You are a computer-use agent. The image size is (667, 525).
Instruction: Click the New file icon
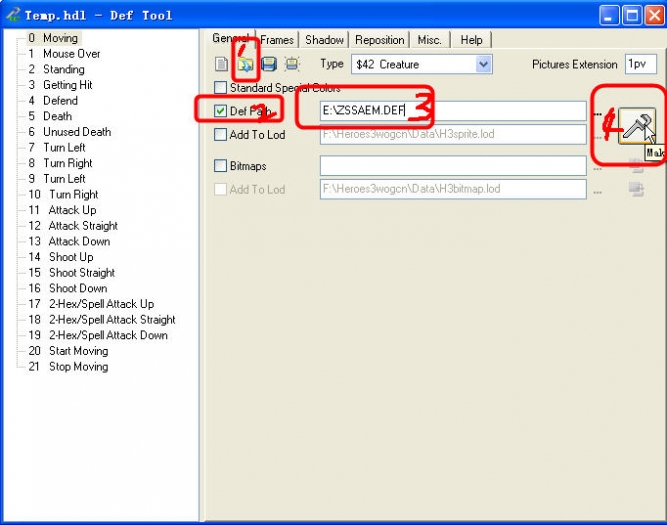click(221, 64)
